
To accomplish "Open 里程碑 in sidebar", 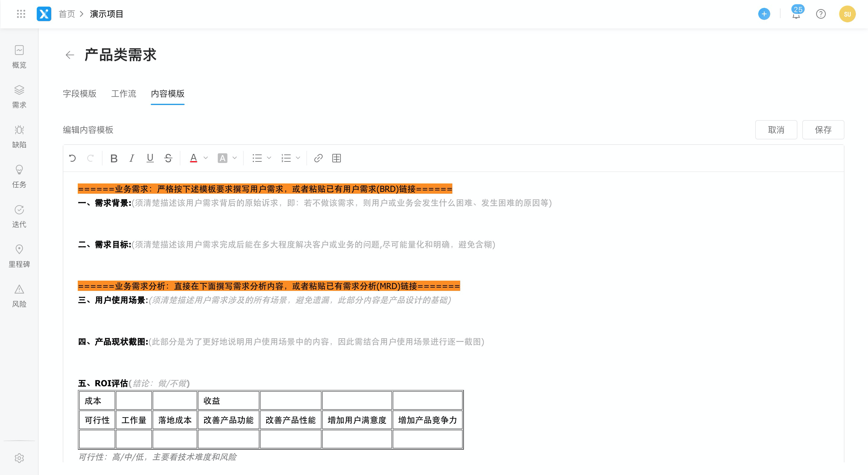I will pyautogui.click(x=19, y=256).
